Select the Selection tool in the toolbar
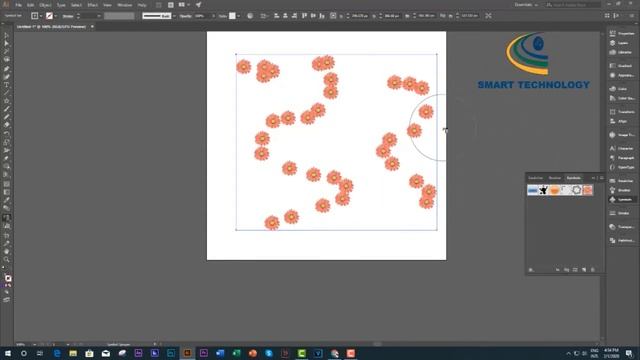Image resolution: width=640 pixels, height=360 pixels. click(x=6, y=36)
